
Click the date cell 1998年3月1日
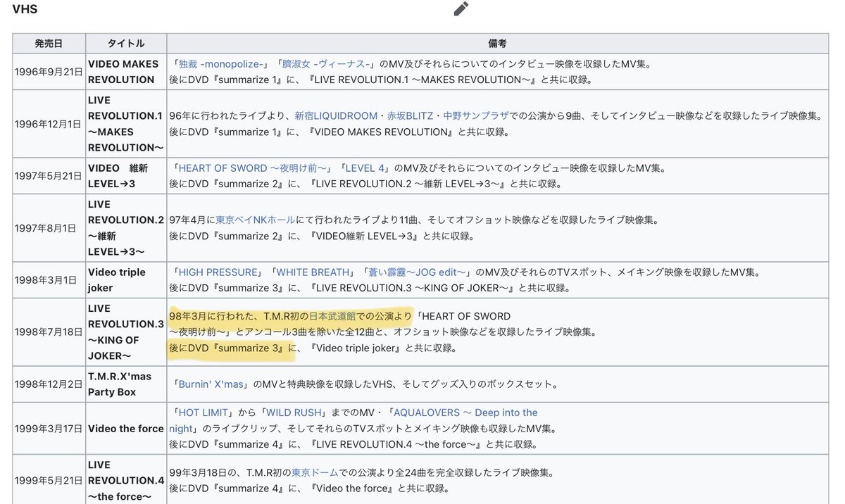tap(49, 280)
